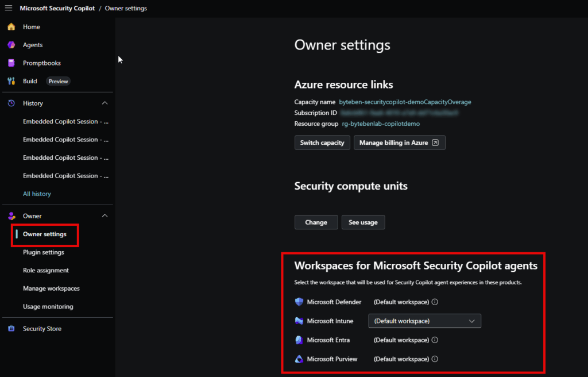Collapse the History section chevron
Screen dimensions: 588x377
105,103
